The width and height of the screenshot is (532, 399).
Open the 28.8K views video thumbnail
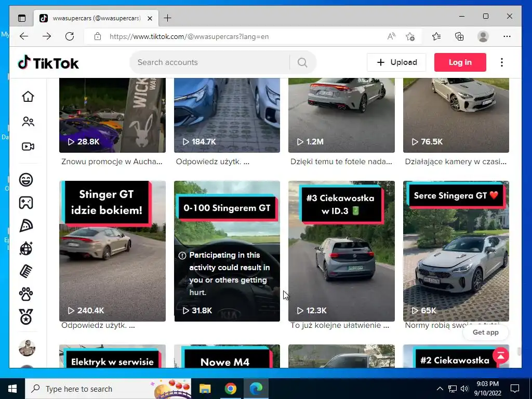(x=112, y=115)
